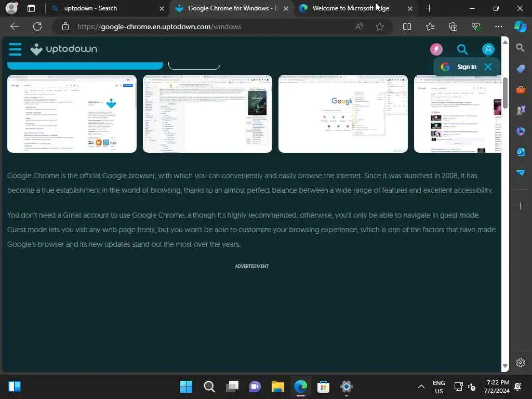Open sidebar Microsoft 365 icon
532x399 pixels.
pos(521,131)
